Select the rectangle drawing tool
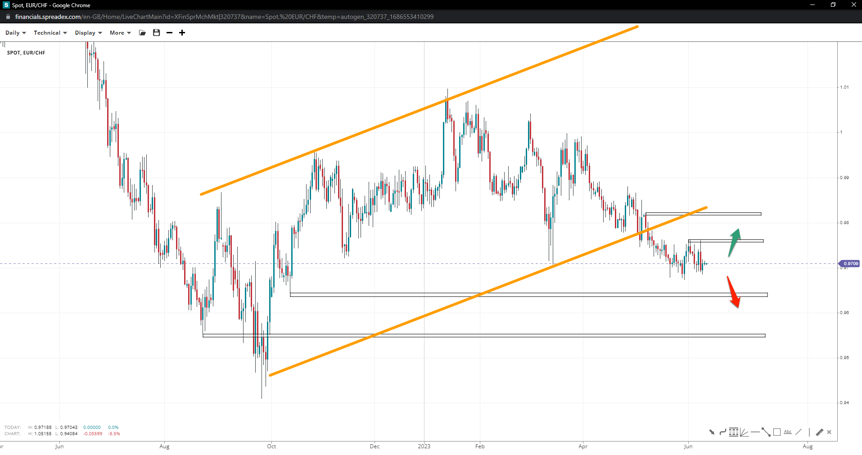862x455 pixels. (x=777, y=432)
